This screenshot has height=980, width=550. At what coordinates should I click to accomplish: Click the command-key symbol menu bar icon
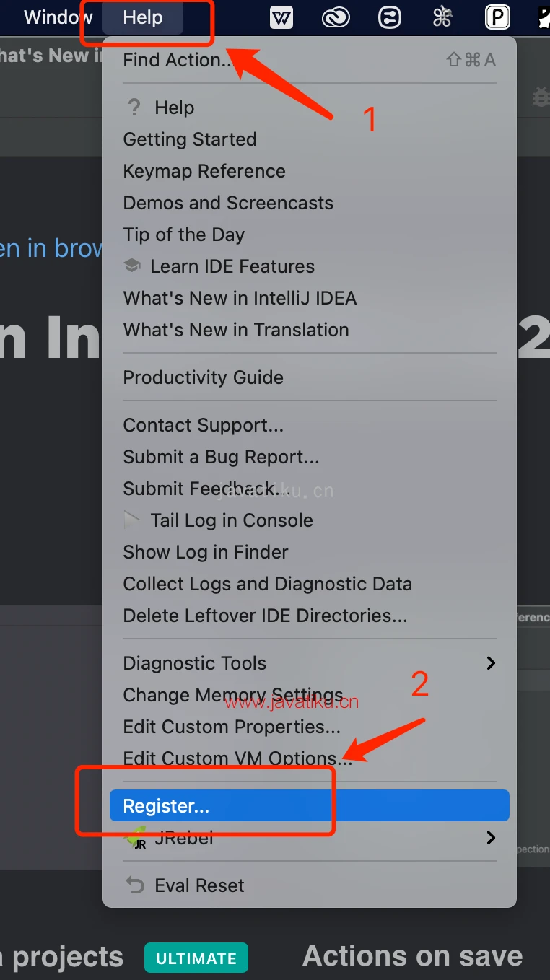tap(442, 17)
